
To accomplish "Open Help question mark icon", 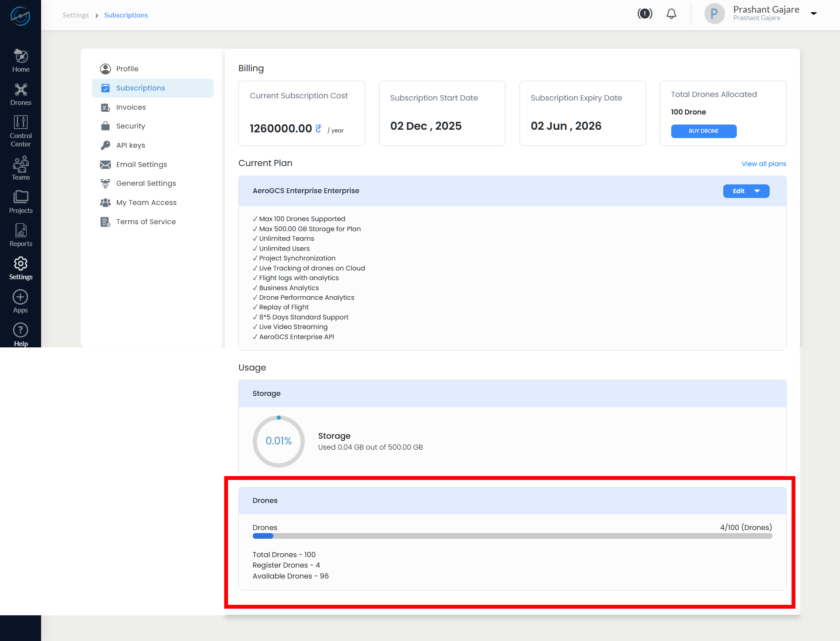I will coord(20,330).
